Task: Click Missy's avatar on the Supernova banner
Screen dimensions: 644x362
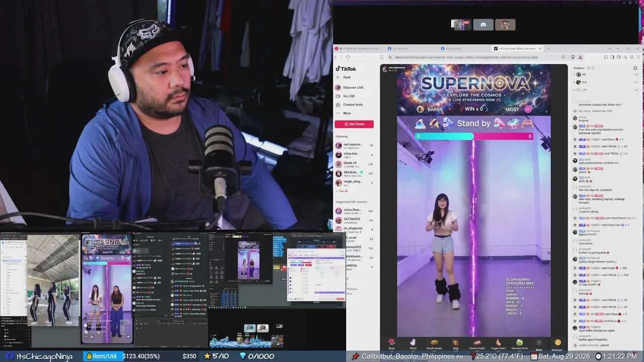Action: point(528,109)
